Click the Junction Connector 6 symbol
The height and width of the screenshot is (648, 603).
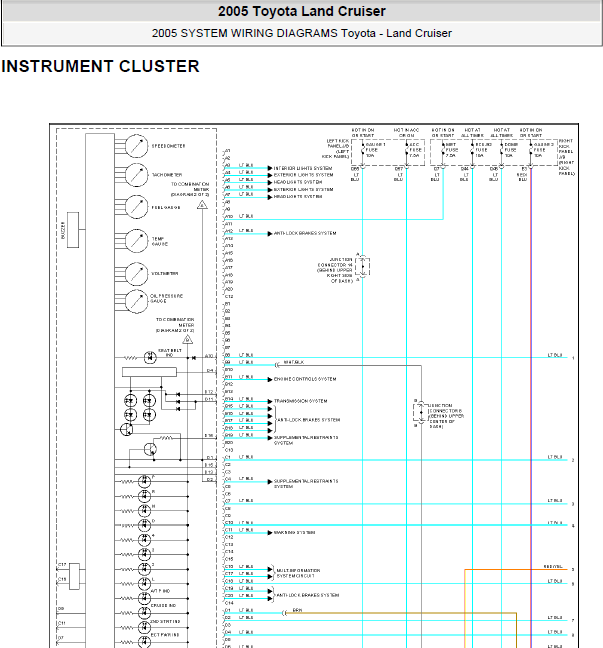[421, 412]
